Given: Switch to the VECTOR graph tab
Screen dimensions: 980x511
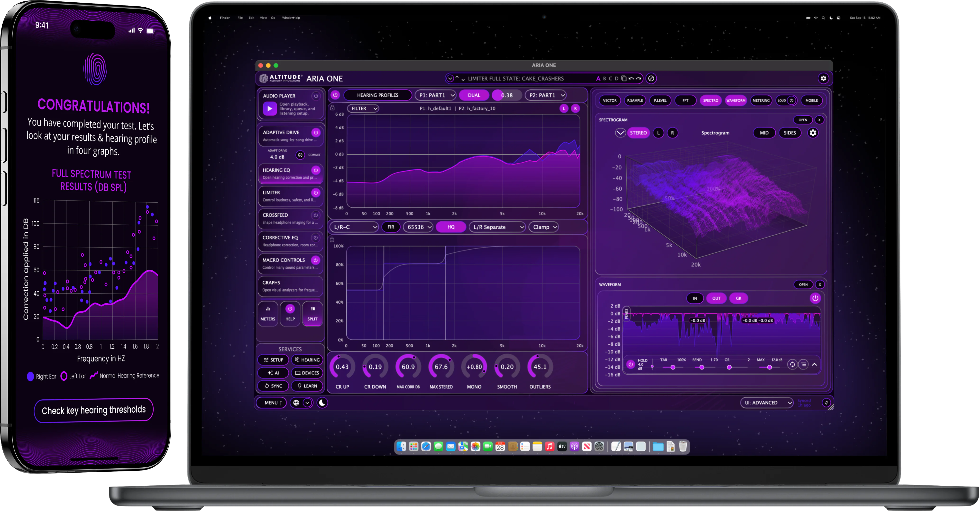Looking at the screenshot, I should 609,100.
